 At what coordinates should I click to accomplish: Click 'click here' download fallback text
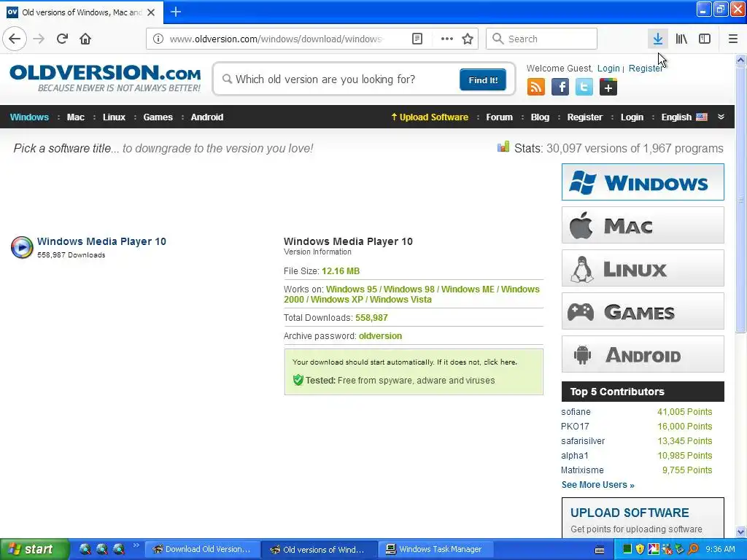point(499,362)
